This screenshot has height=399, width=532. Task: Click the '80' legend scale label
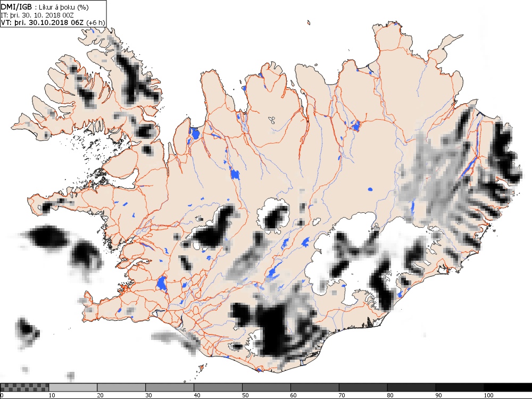390,395
